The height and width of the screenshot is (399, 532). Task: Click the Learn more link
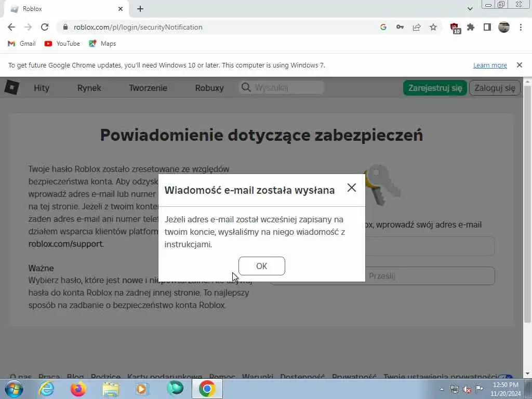pyautogui.click(x=490, y=65)
